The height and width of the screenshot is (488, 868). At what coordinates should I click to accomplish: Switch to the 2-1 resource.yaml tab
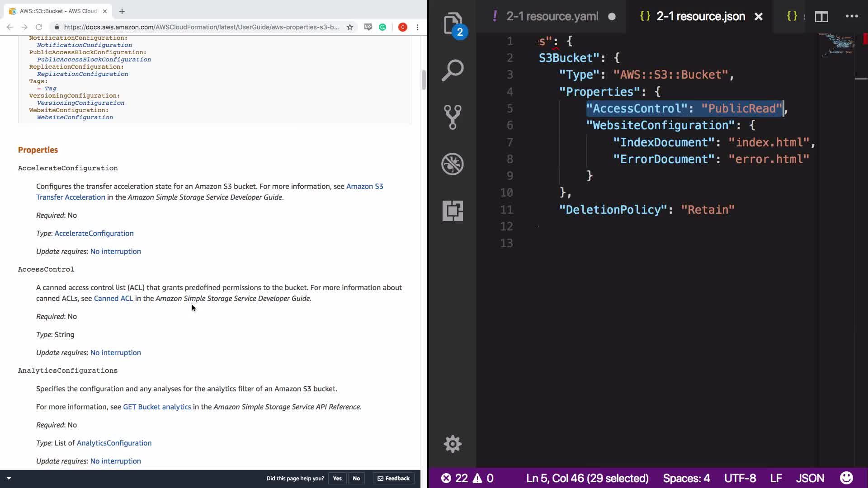click(552, 17)
